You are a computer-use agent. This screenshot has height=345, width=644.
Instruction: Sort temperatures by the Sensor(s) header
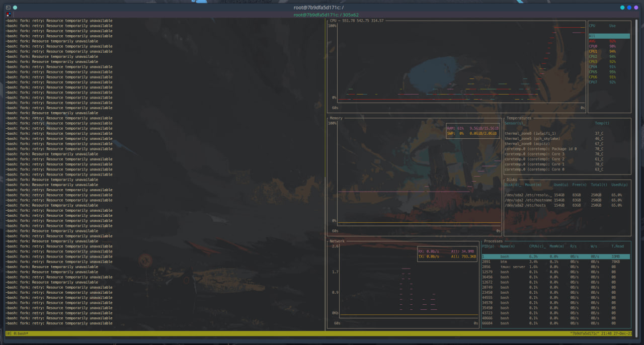[515, 123]
